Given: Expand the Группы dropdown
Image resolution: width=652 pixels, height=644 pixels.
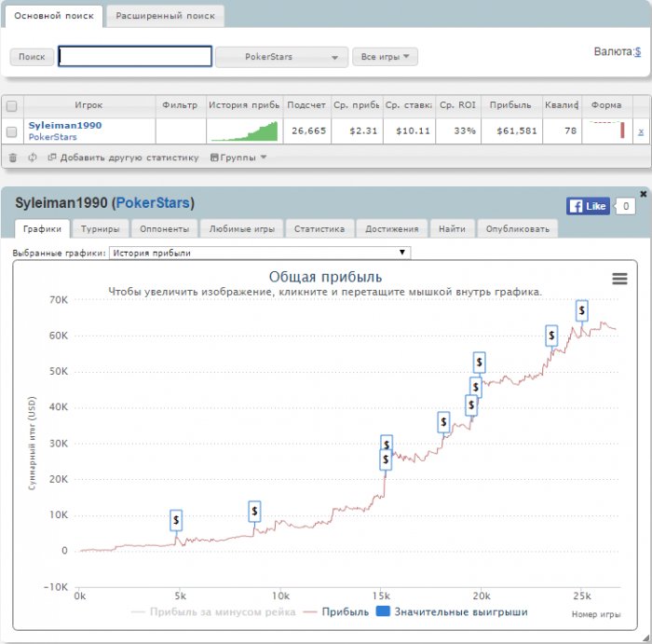Looking at the screenshot, I should pyautogui.click(x=239, y=158).
